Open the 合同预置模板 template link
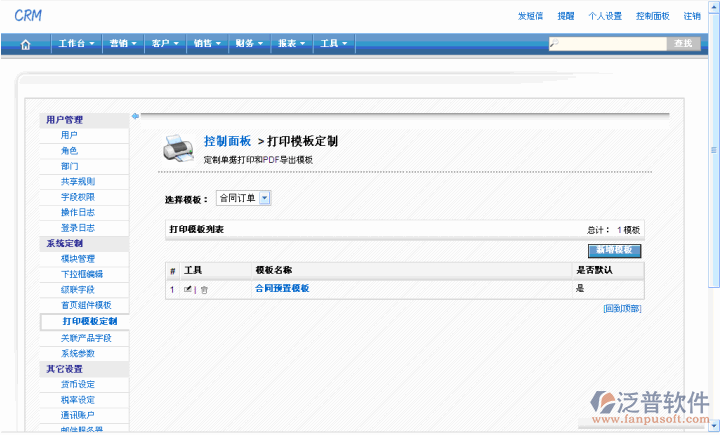Screen dimensions: 720x435 click(x=282, y=288)
